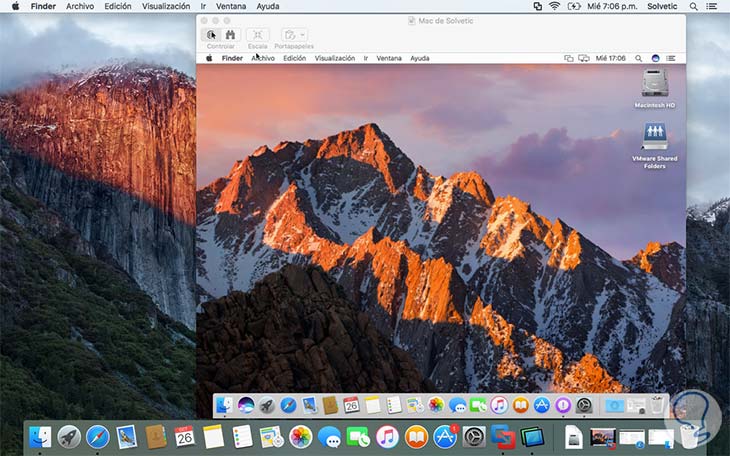This screenshot has height=456, width=730.
Task: Click host clock Mié 7:06 p.m.
Action: 612,6
